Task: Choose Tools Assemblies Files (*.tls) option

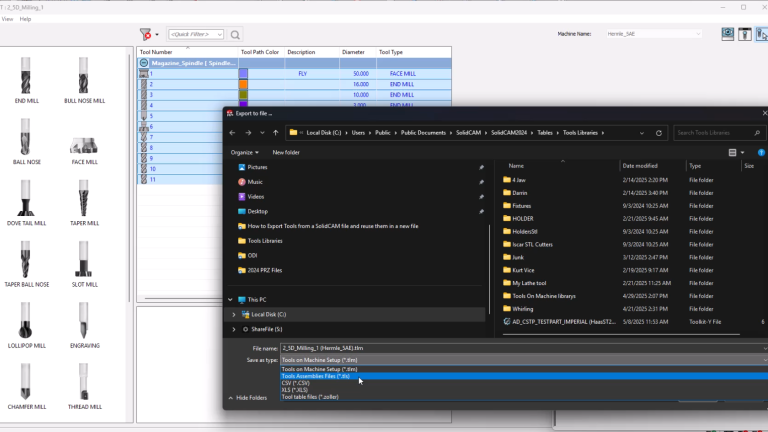Action: [x=524, y=376]
